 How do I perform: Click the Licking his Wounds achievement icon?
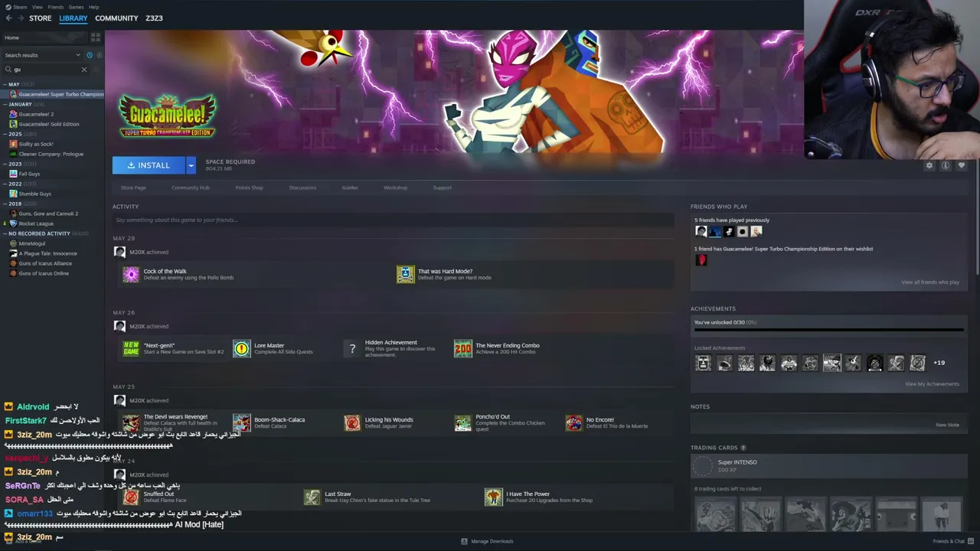pyautogui.click(x=352, y=423)
